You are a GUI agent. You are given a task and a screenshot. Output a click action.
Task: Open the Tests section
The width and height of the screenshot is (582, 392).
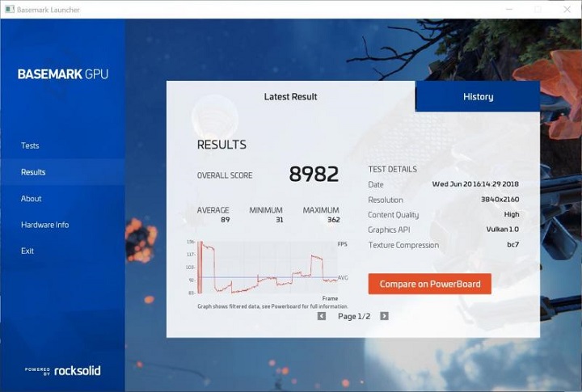(30, 145)
